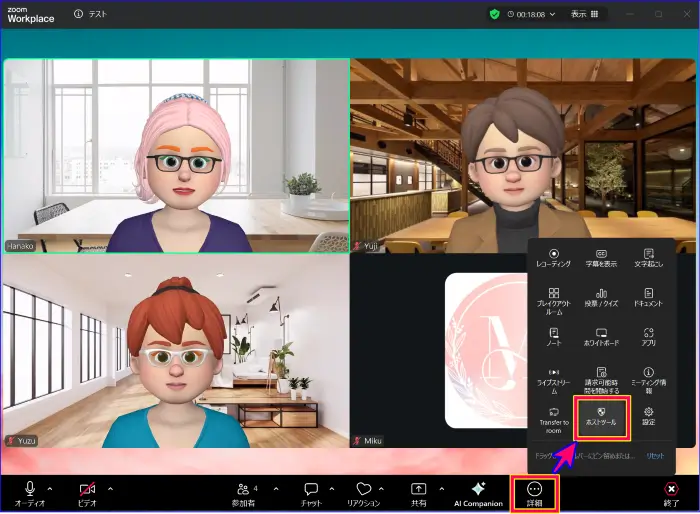Select Hanako's video tile

[x=176, y=155]
